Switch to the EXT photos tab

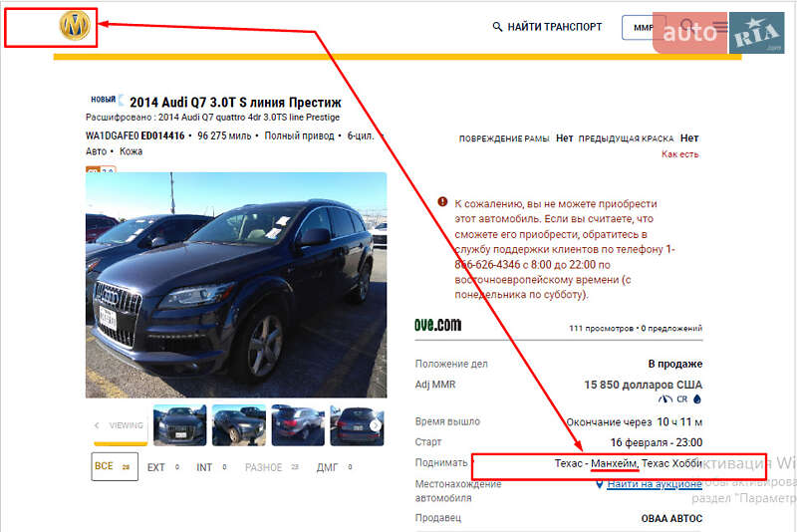click(162, 467)
